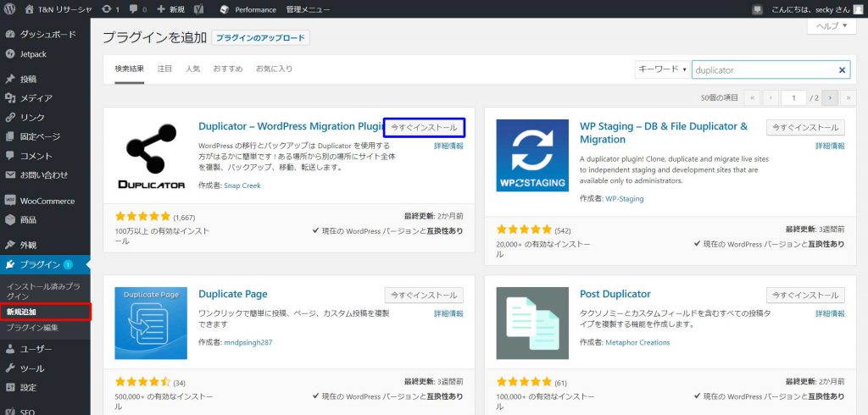Open the mndpsingh287 author link
Image resolution: width=868 pixels, height=415 pixels.
(248, 342)
